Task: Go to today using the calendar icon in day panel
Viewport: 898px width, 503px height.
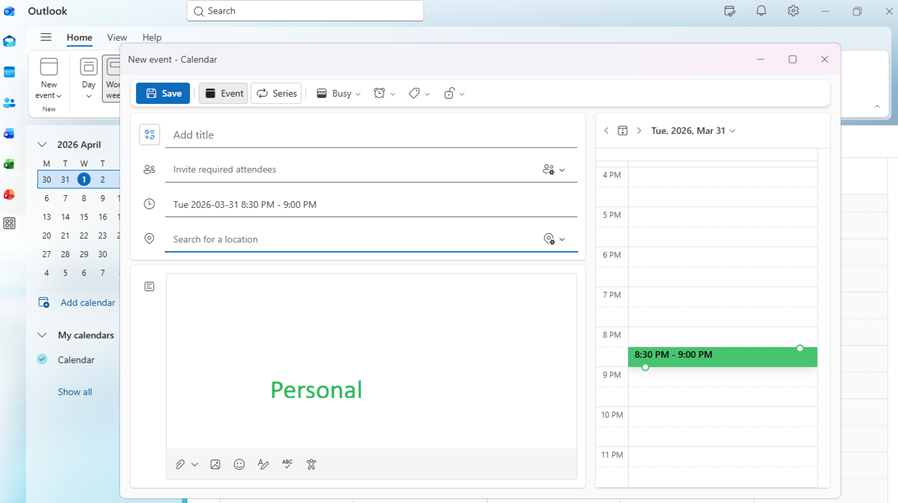Action: point(623,131)
